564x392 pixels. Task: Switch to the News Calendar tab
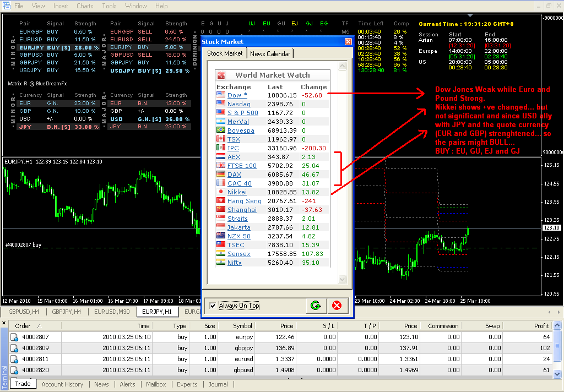point(270,53)
